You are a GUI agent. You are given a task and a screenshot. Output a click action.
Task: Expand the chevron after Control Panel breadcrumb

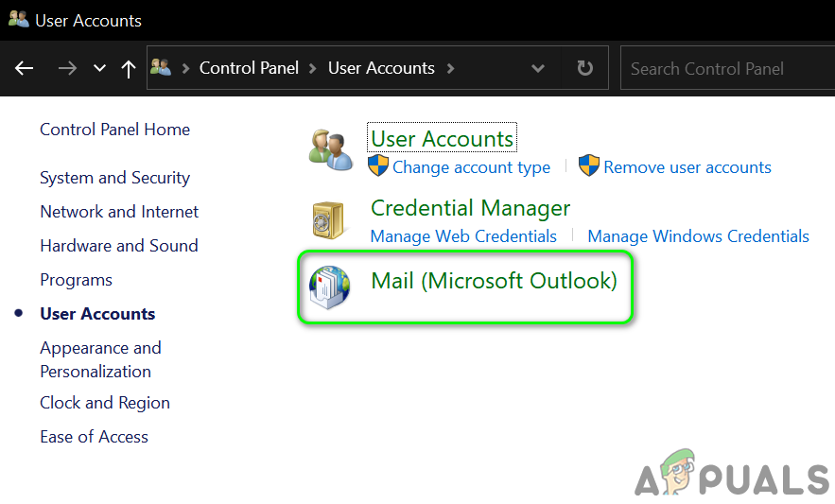(314, 68)
